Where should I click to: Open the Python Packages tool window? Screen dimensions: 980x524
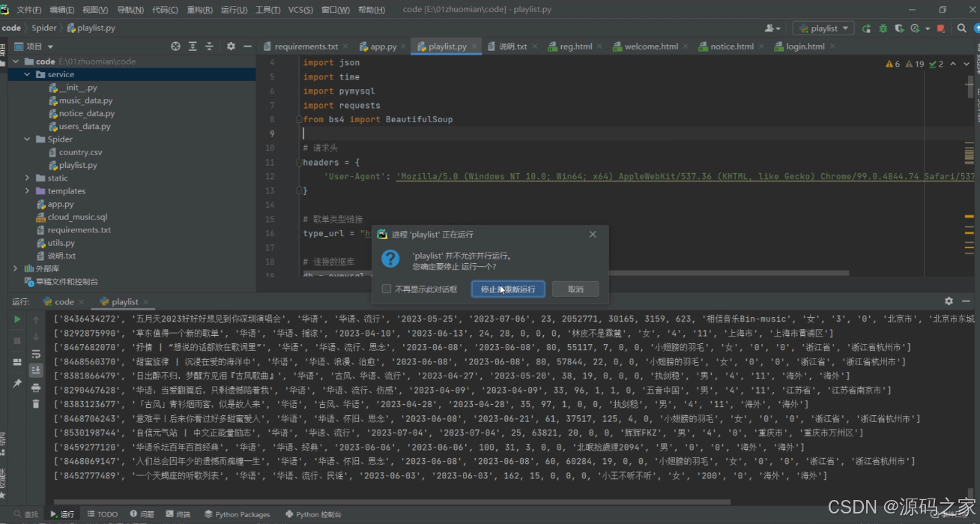click(237, 514)
